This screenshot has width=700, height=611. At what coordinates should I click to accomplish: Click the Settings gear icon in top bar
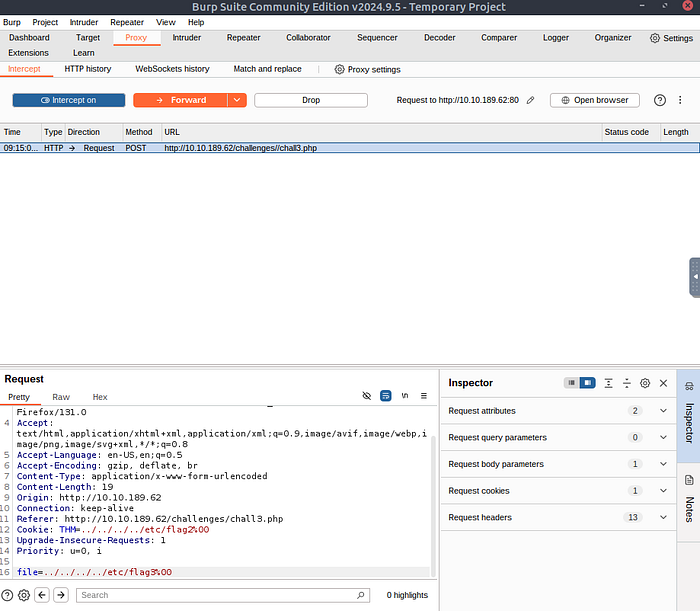point(654,38)
